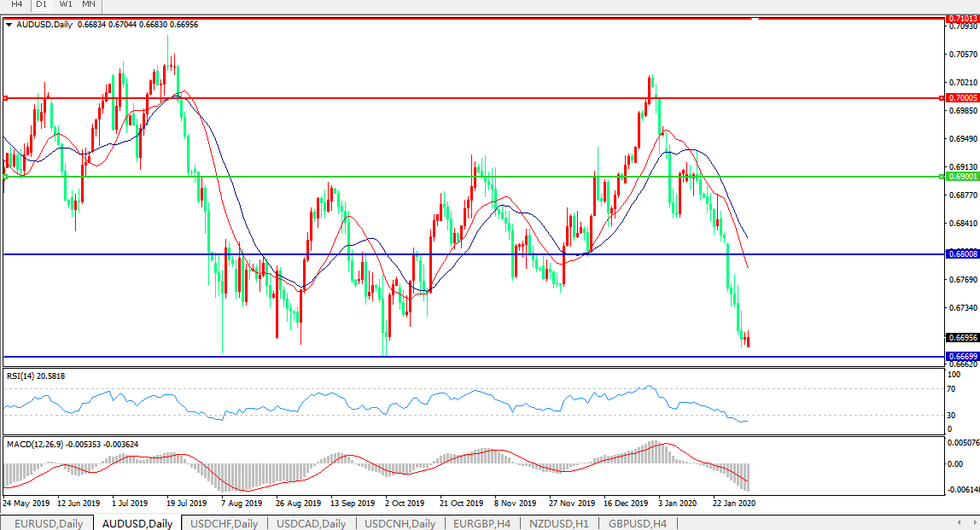This screenshot has height=530, width=980.
Task: Go to the EURGBP,H4 chart tab
Action: pos(482,523)
